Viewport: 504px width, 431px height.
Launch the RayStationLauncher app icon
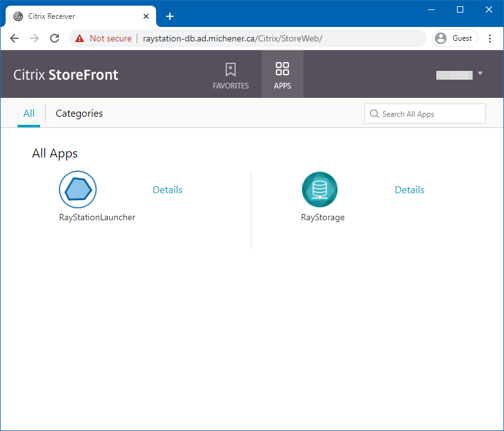click(78, 189)
